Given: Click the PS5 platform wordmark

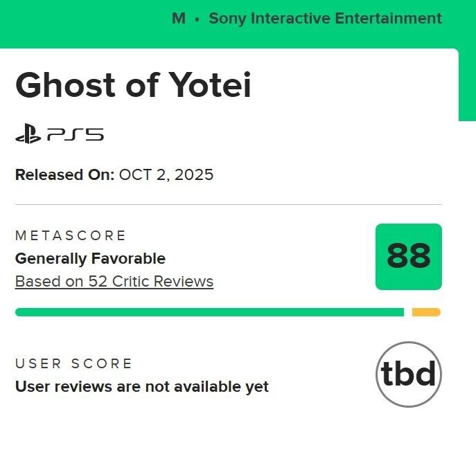Looking at the screenshot, I should 76,134.
